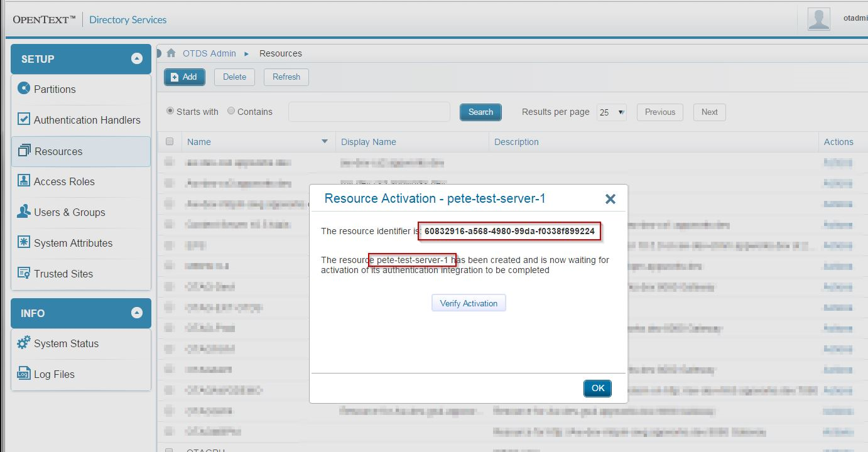Viewport: 868px width, 452px height.
Task: Click the Description column header
Action: point(516,142)
